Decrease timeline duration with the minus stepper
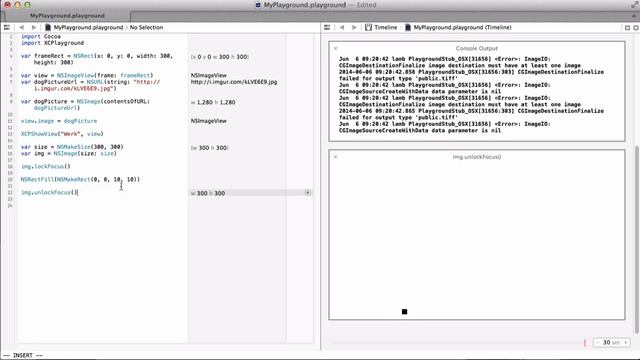This screenshot has width=640, height=360. [x=598, y=342]
